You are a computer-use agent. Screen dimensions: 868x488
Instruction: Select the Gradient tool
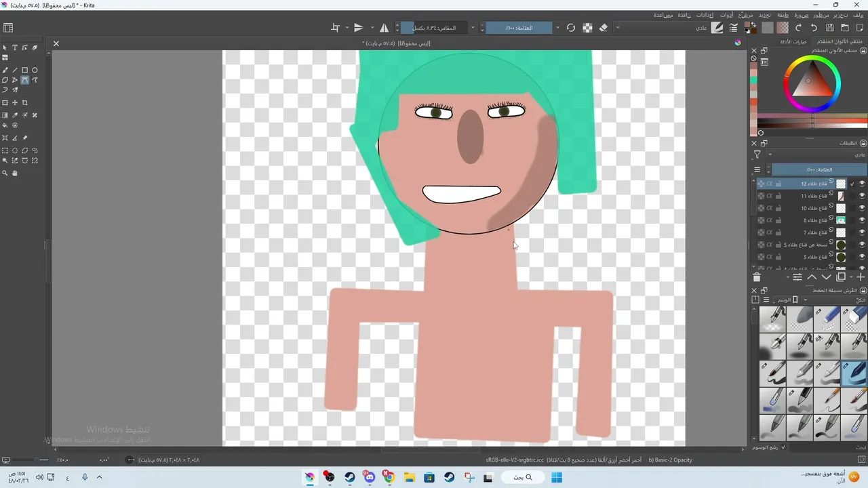click(x=5, y=115)
